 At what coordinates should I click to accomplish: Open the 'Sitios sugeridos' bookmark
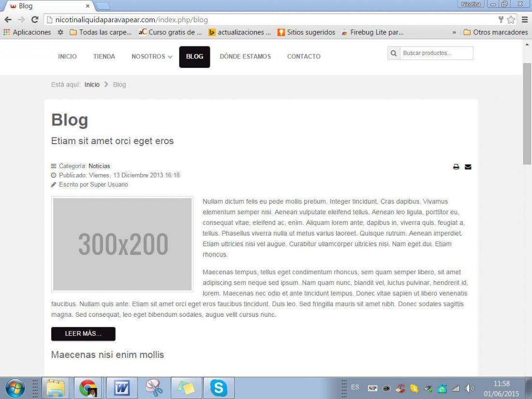(x=306, y=32)
